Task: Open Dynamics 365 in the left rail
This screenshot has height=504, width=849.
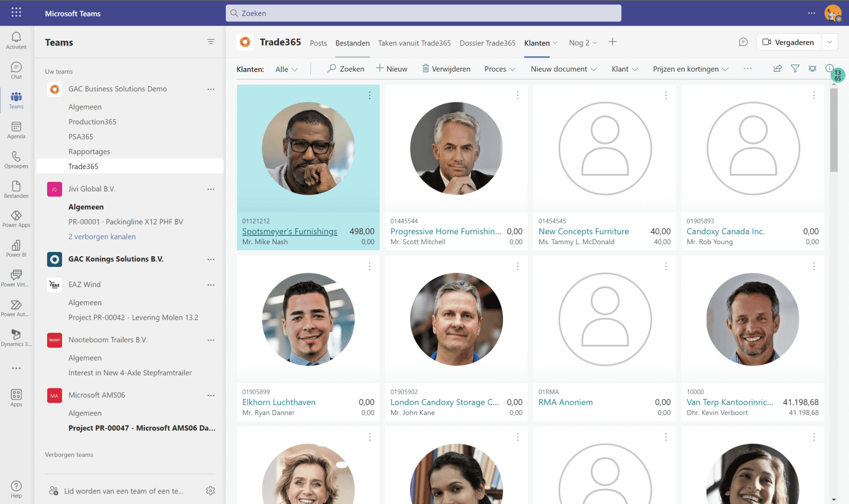Action: (16, 338)
